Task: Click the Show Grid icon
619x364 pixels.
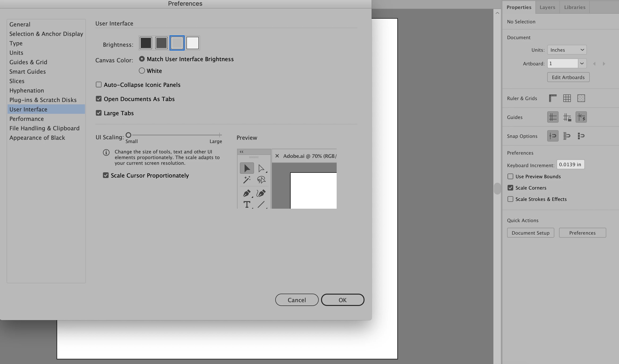Action: point(567,98)
